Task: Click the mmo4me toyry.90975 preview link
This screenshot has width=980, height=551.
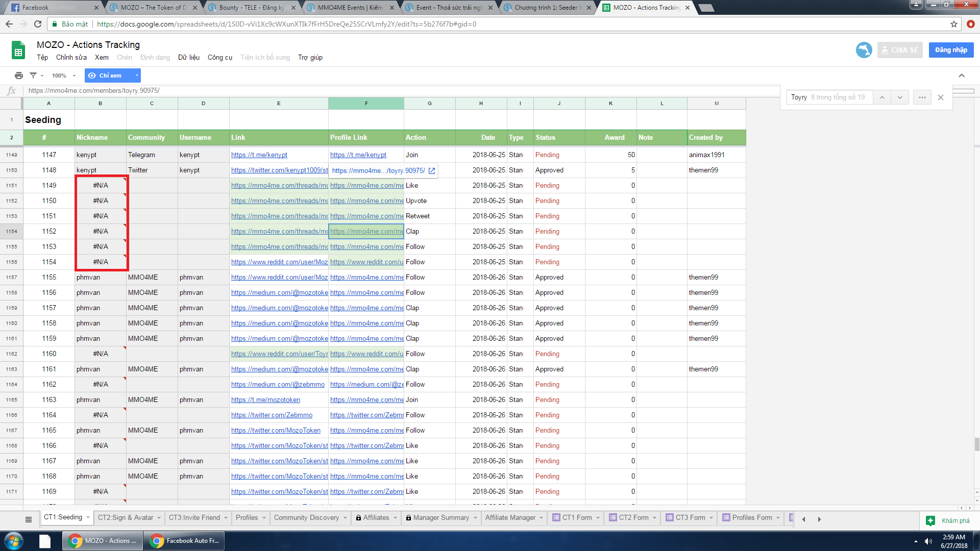Action: click(378, 171)
